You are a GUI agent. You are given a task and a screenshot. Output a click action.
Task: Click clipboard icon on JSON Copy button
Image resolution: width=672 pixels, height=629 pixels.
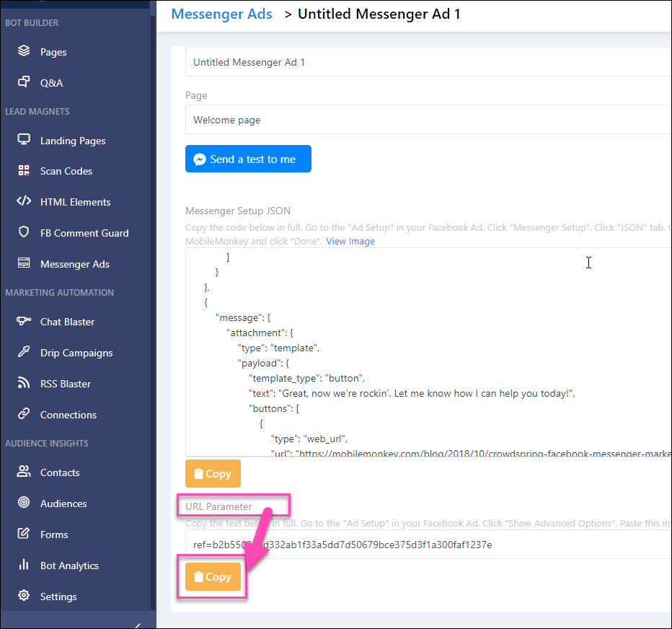198,474
